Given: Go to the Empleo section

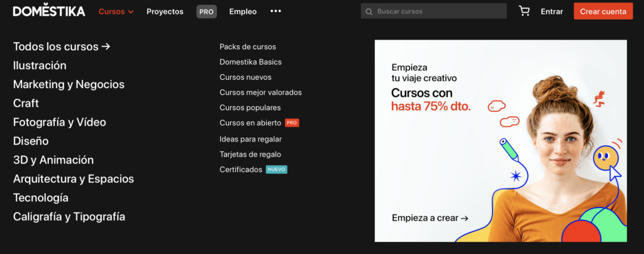Looking at the screenshot, I should [243, 11].
